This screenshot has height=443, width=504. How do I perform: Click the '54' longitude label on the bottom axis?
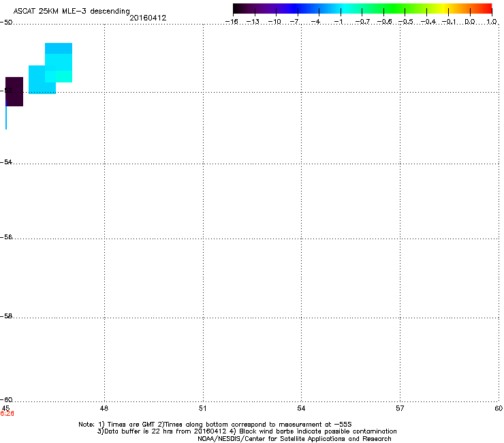[x=301, y=408]
